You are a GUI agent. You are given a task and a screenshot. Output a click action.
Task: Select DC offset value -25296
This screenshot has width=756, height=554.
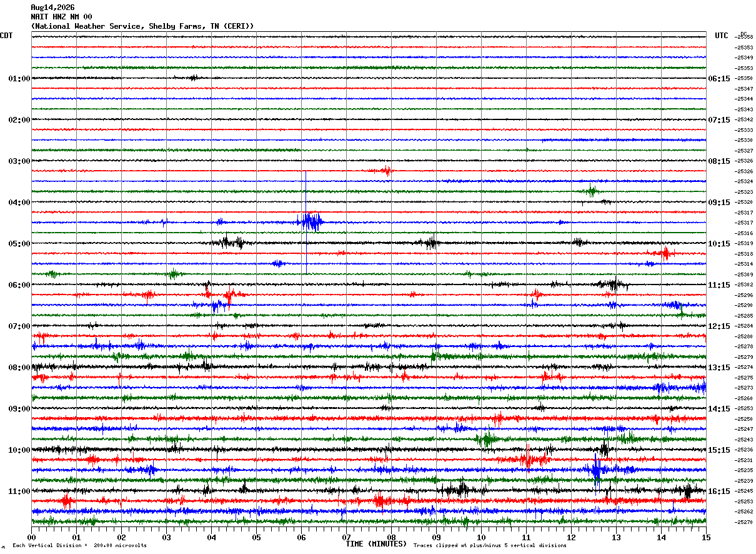click(x=744, y=295)
